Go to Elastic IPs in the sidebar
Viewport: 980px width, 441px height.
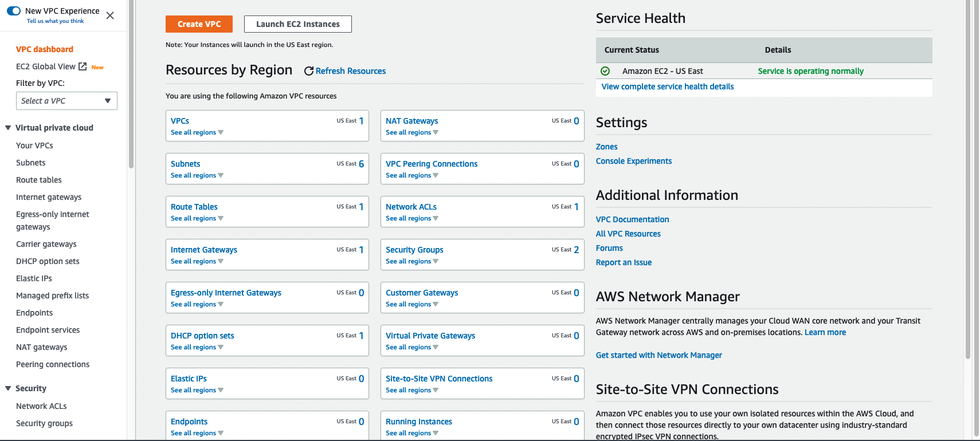[34, 278]
